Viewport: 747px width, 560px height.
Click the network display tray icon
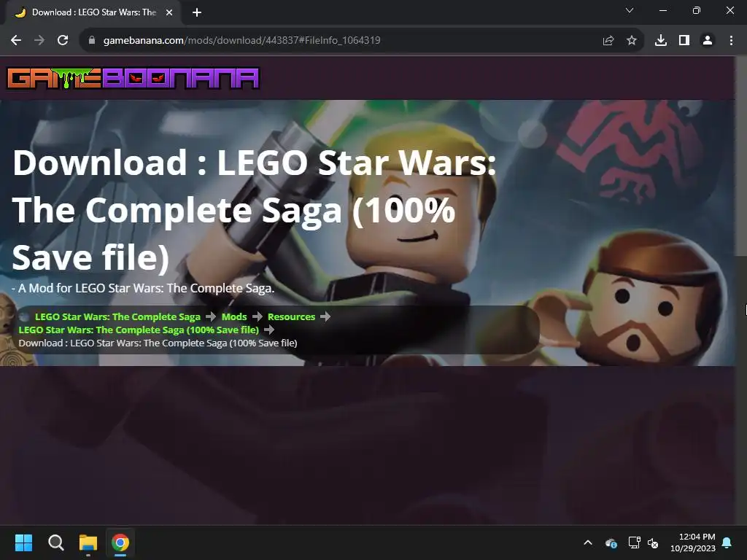[634, 542]
